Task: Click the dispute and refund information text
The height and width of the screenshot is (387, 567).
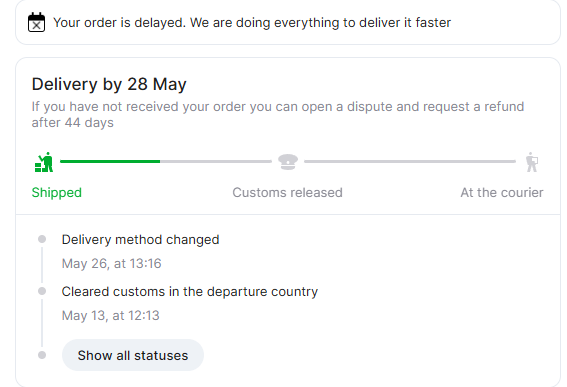Action: (x=278, y=114)
